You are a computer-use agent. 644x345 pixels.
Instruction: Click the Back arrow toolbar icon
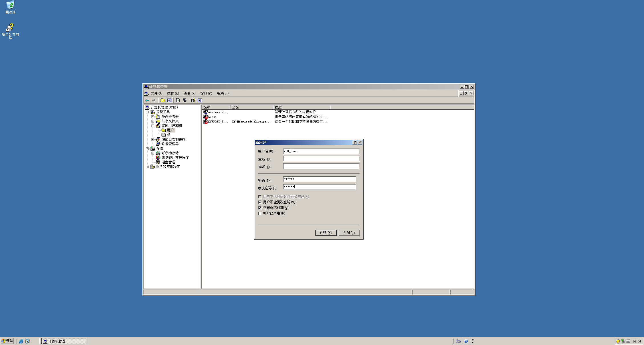[147, 100]
